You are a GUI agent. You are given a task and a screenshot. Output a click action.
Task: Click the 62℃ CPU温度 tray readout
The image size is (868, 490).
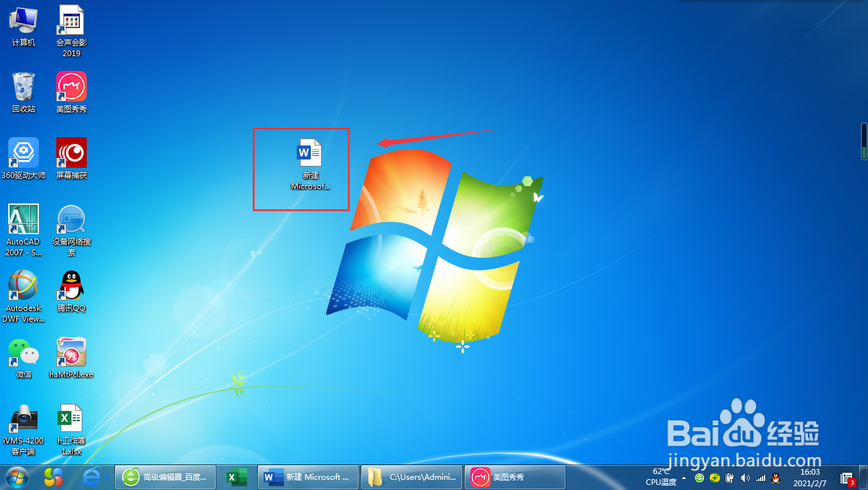(x=661, y=477)
